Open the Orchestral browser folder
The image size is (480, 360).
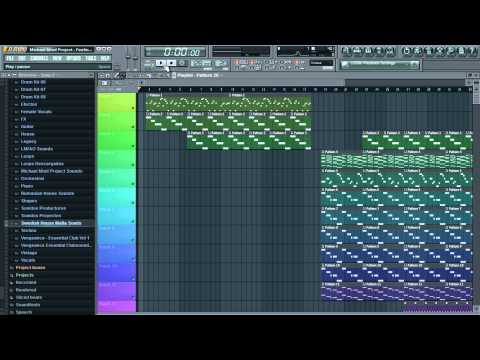click(32, 178)
